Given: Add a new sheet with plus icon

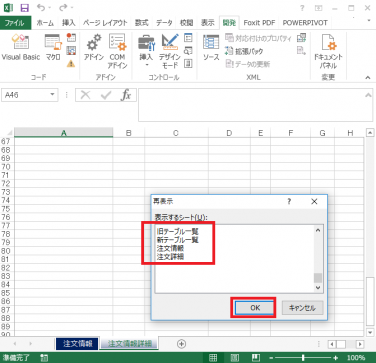Looking at the screenshot, I should click(181, 344).
